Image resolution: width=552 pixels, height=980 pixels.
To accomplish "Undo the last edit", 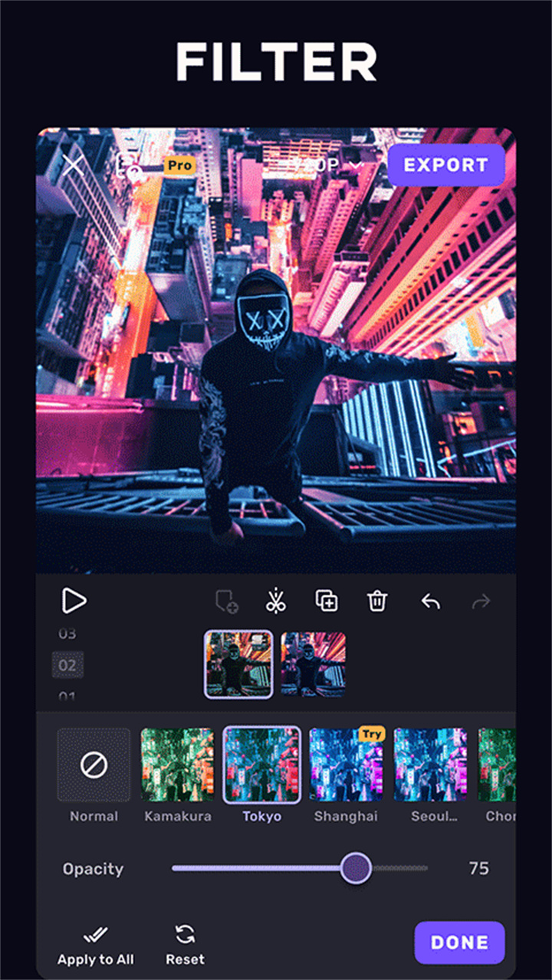I will tap(430, 602).
